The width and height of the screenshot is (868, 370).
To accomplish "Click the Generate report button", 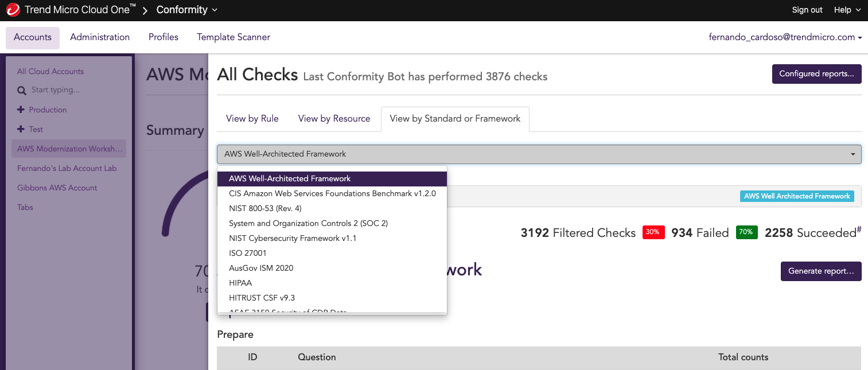I will pos(821,271).
